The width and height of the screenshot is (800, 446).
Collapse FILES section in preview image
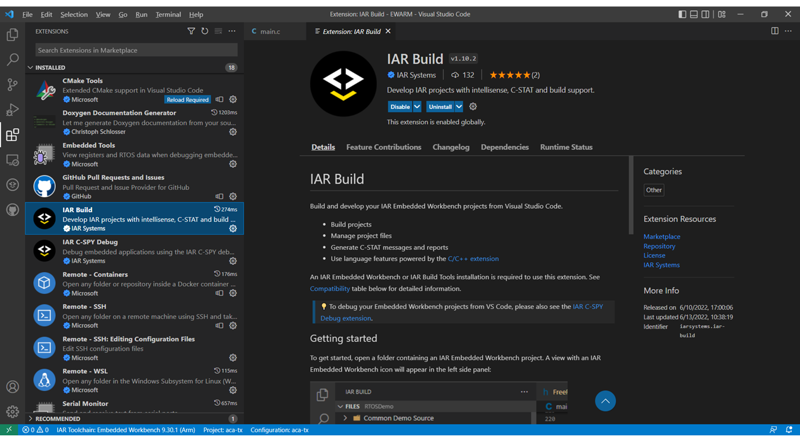coord(340,406)
